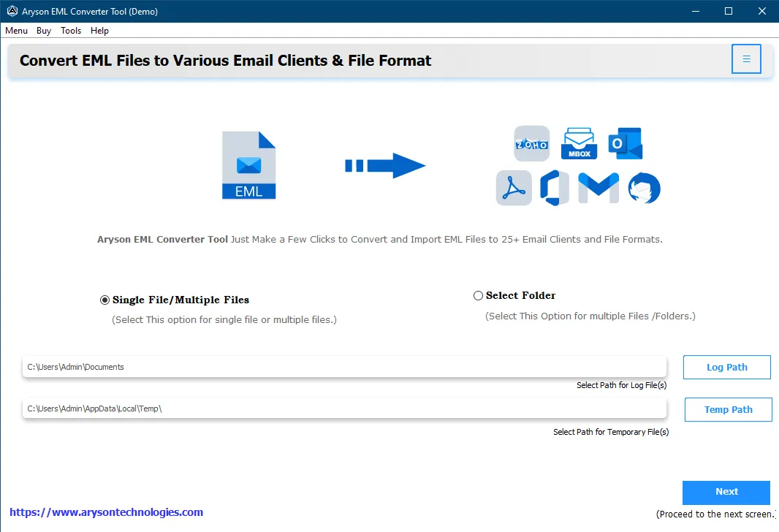Open the Buy menu
This screenshot has height=532, width=779.
coord(44,30)
